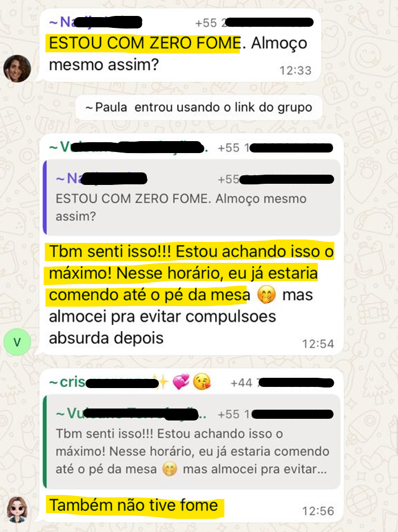The height and width of the screenshot is (532, 398).
Task: Tap the quoted "ESTOU COM ZERO FOME" reply preview
Action: coord(192,197)
